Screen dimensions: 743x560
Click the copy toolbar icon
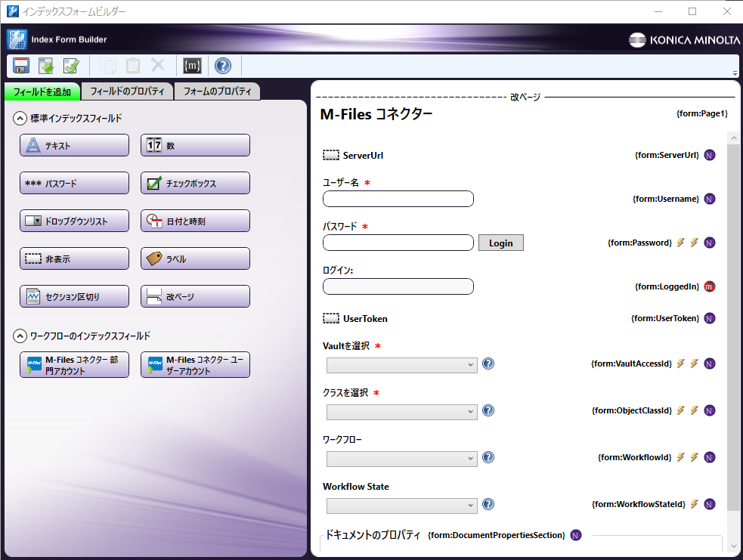(108, 66)
